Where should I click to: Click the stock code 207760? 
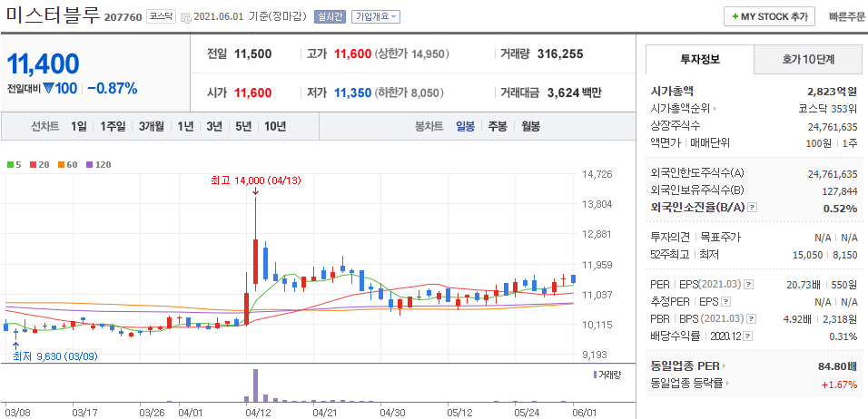point(123,18)
